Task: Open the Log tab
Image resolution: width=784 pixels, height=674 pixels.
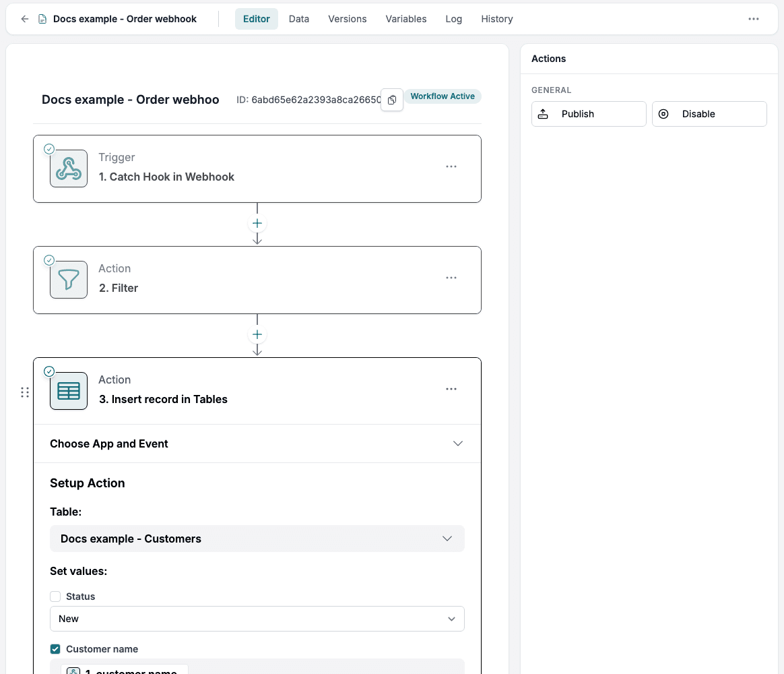Action: [453, 19]
